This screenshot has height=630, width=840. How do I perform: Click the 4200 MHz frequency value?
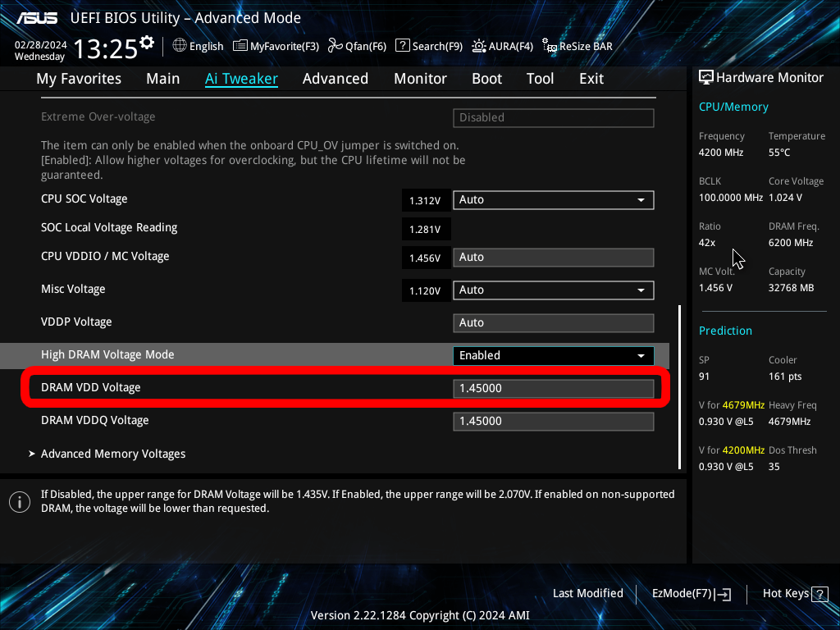click(x=721, y=152)
